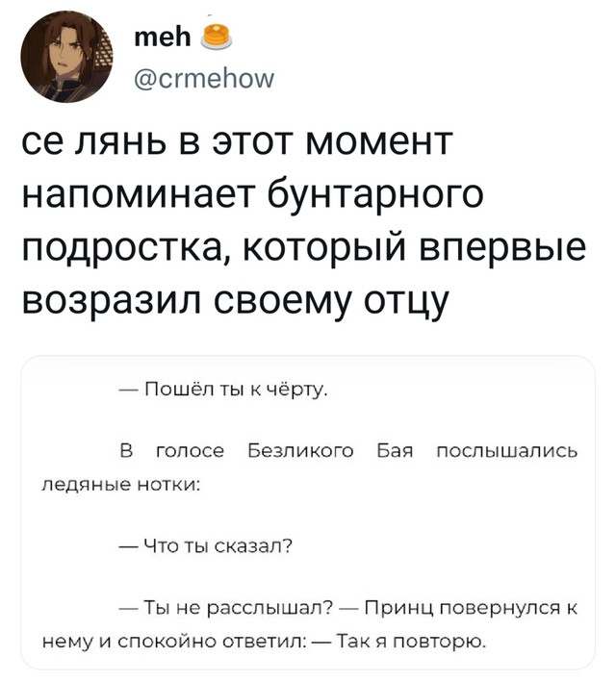Click the tweet line "напоминает бунтарного"
The height and width of the screenshot is (682, 616).
point(252,193)
